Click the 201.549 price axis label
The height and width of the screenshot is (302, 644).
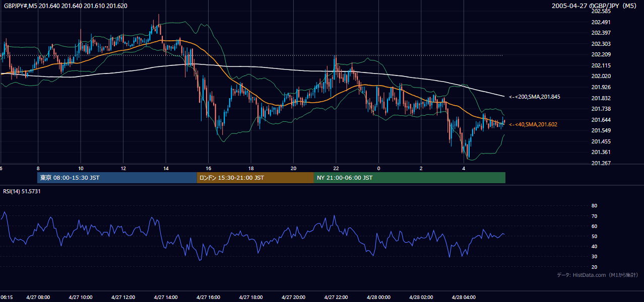(601, 130)
